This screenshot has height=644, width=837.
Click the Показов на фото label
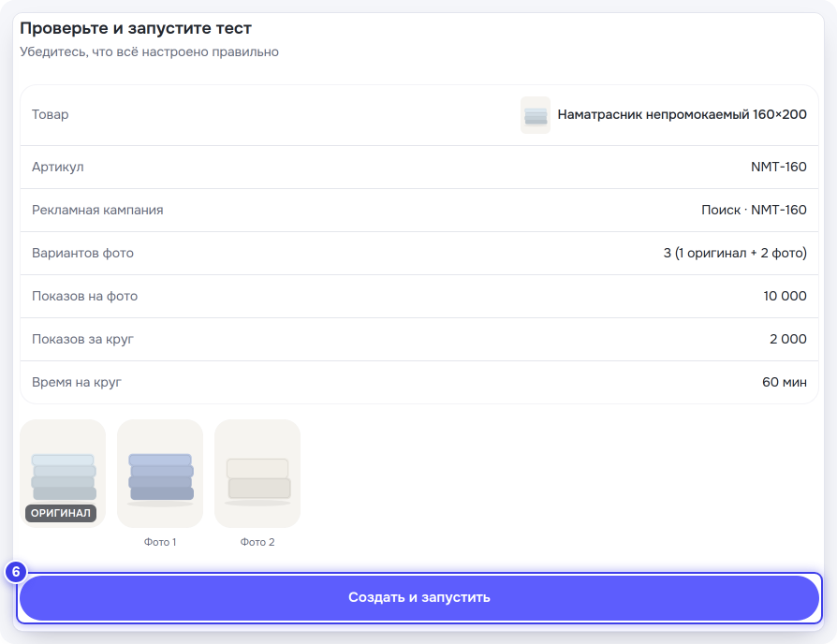point(85,296)
